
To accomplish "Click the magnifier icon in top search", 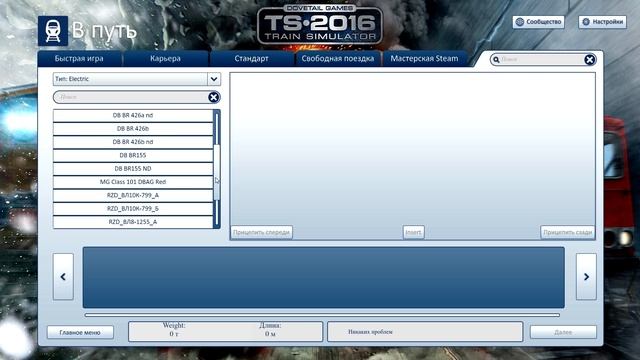I will (x=496, y=60).
